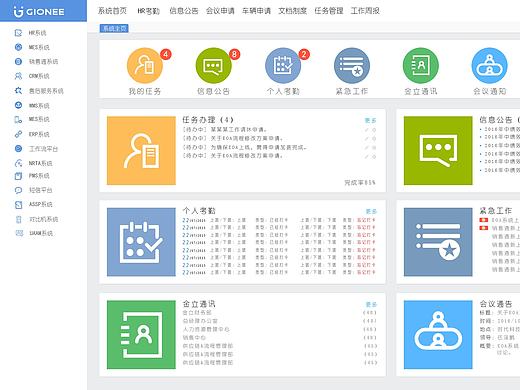Click 更多 in the 任务办理 card
Screen dimensions: 520x390
pyautogui.click(x=370, y=120)
